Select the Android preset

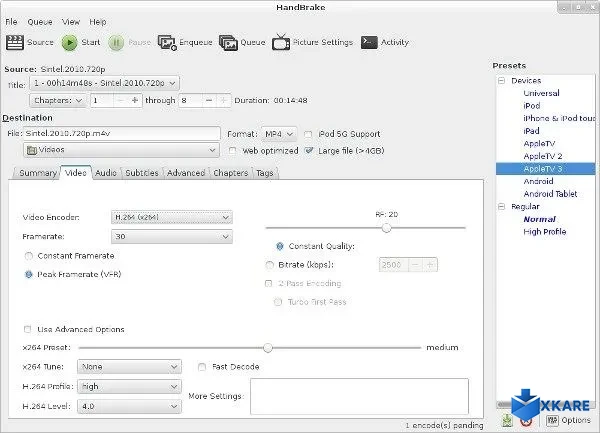tap(538, 181)
